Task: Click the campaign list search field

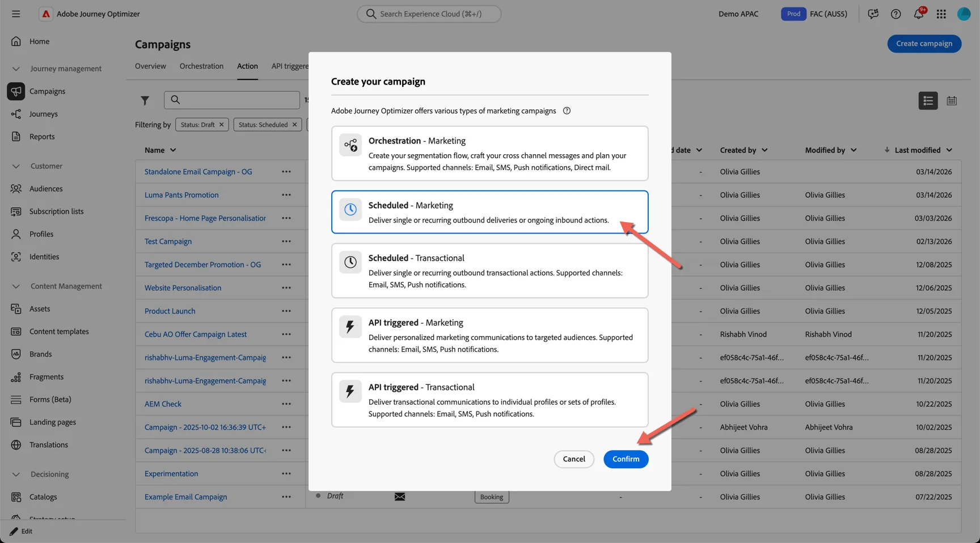Action: coord(232,100)
